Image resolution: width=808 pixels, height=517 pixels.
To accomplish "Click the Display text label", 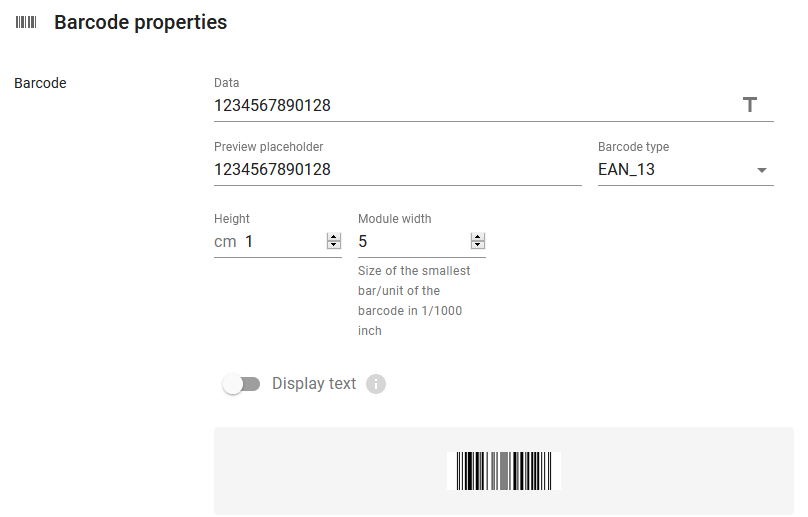I will [x=314, y=383].
